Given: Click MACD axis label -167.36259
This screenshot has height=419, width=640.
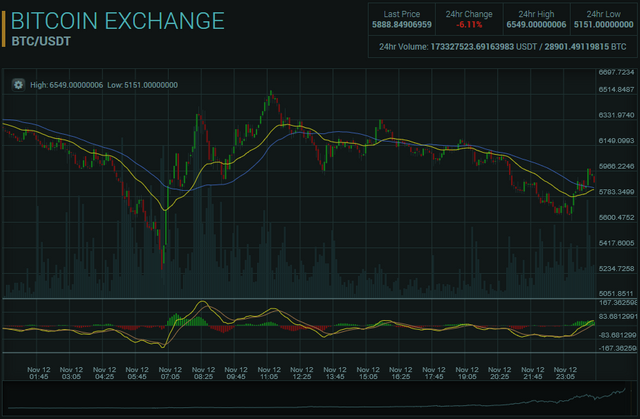Looking at the screenshot, I should tap(618, 348).
